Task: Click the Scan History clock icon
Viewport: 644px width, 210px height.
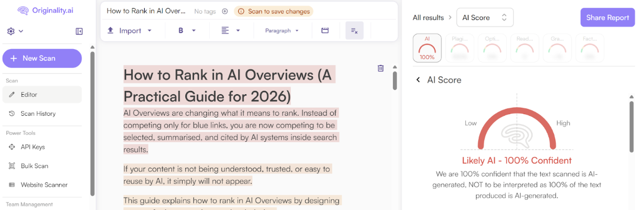Action: (x=12, y=113)
